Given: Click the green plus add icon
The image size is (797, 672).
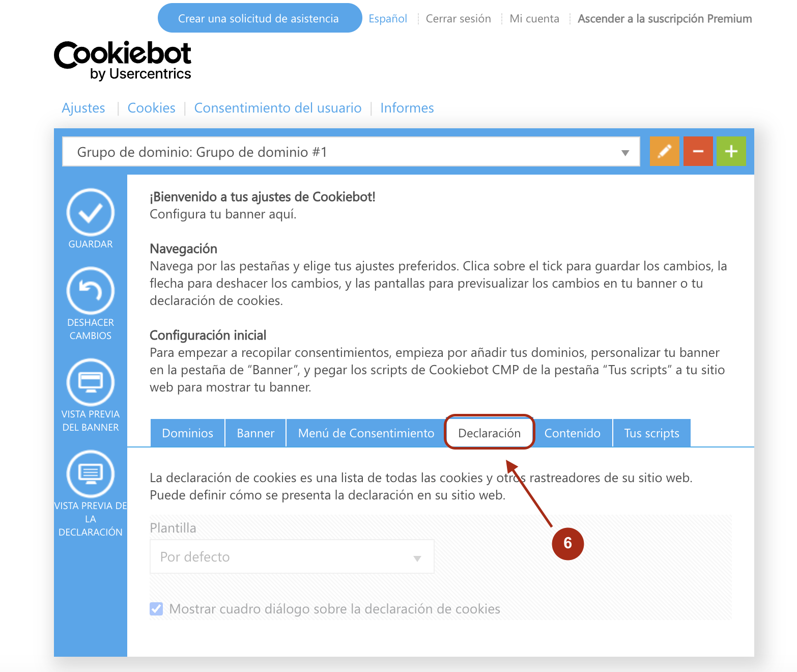Looking at the screenshot, I should coord(731,151).
